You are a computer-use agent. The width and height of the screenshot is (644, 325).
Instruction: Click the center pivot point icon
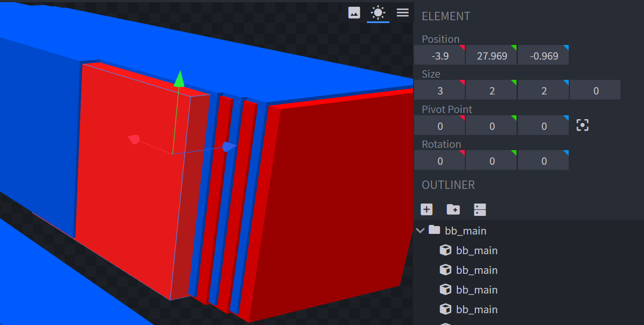582,125
